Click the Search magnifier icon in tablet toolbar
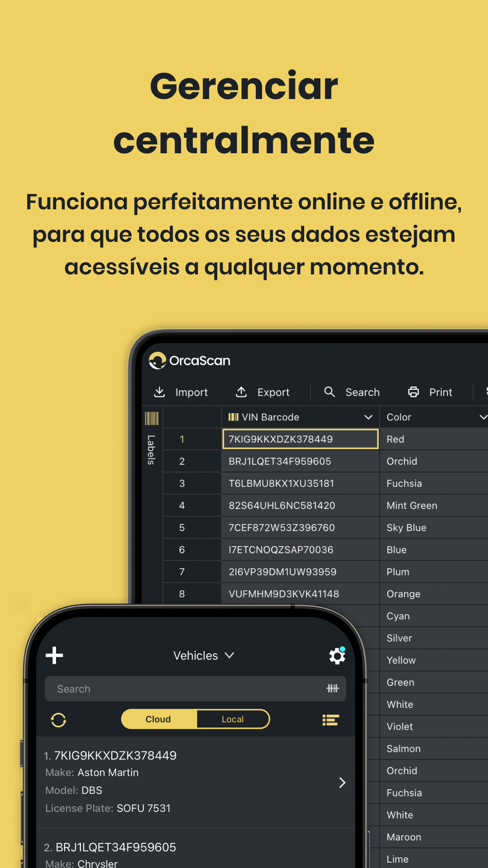 pos(330,392)
